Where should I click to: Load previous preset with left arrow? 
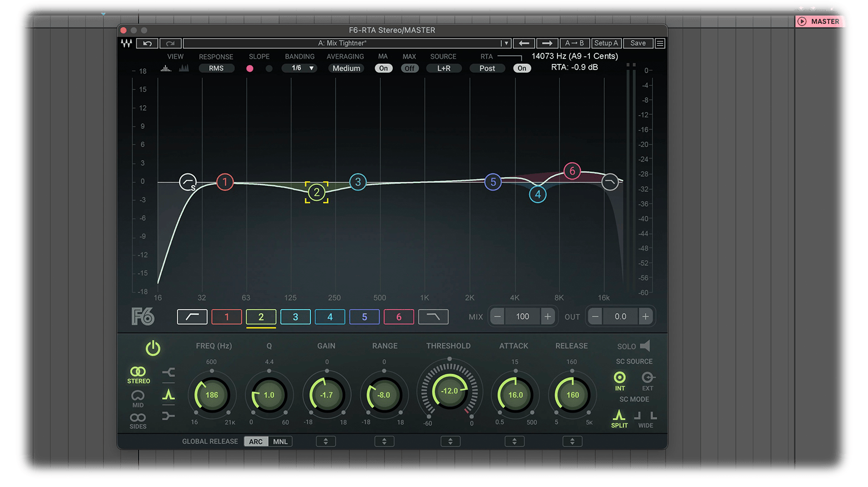coord(524,43)
